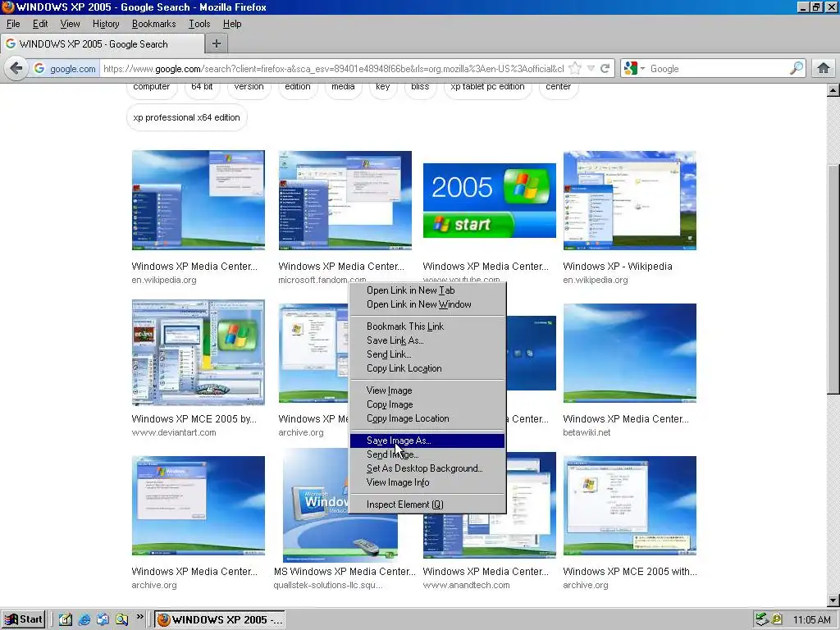
Task: Open a new tab with the plus button
Action: point(217,44)
